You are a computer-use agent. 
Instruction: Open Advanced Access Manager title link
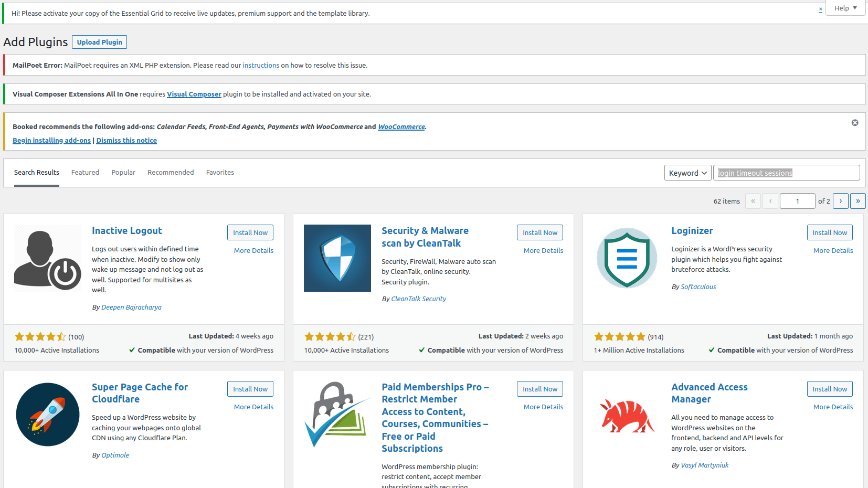tap(710, 393)
